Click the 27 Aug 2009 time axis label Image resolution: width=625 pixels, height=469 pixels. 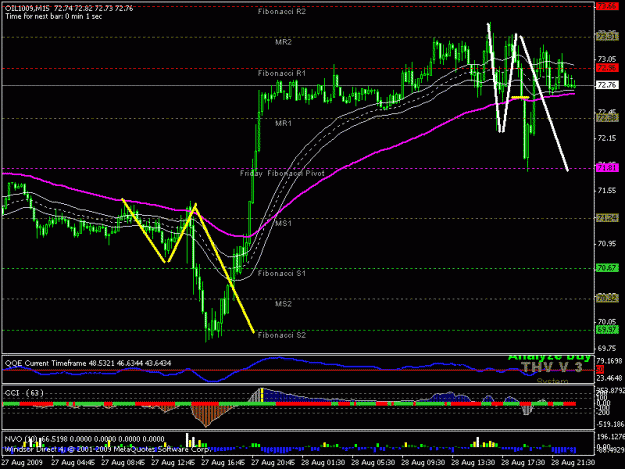[x=22, y=463]
